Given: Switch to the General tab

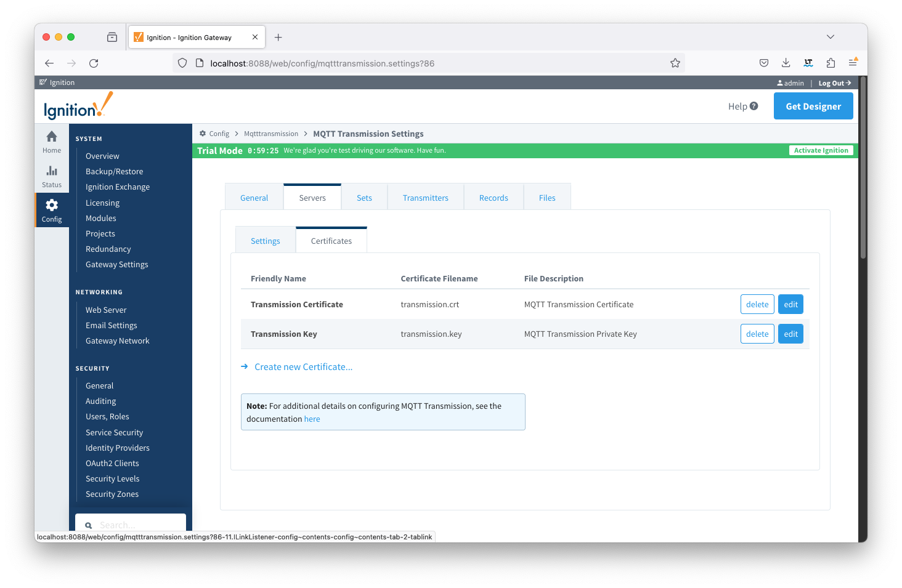Looking at the screenshot, I should [254, 198].
